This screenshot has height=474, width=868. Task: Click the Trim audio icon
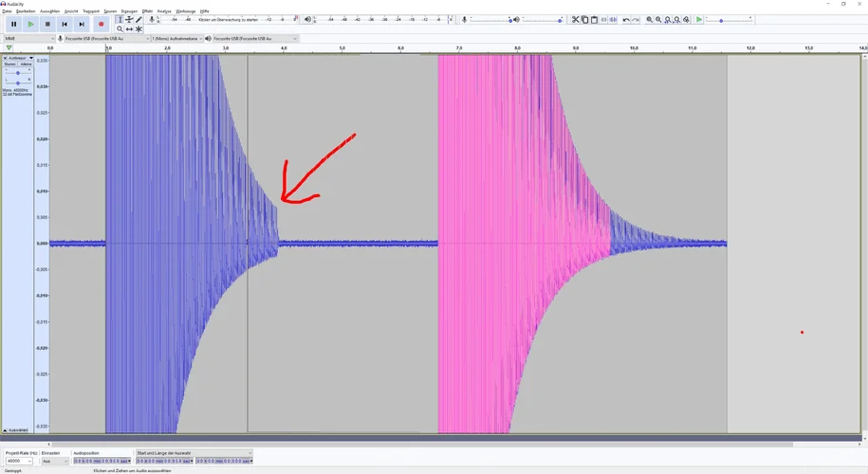(x=603, y=19)
